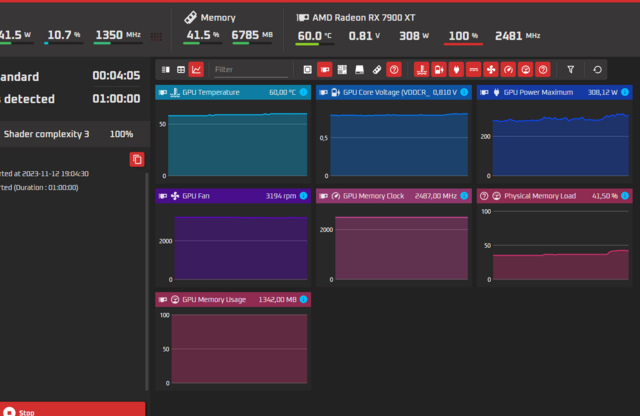Viewport: 640px width, 416px height.
Task: Select the Shader complexity 3 setting row
Action: (68, 133)
